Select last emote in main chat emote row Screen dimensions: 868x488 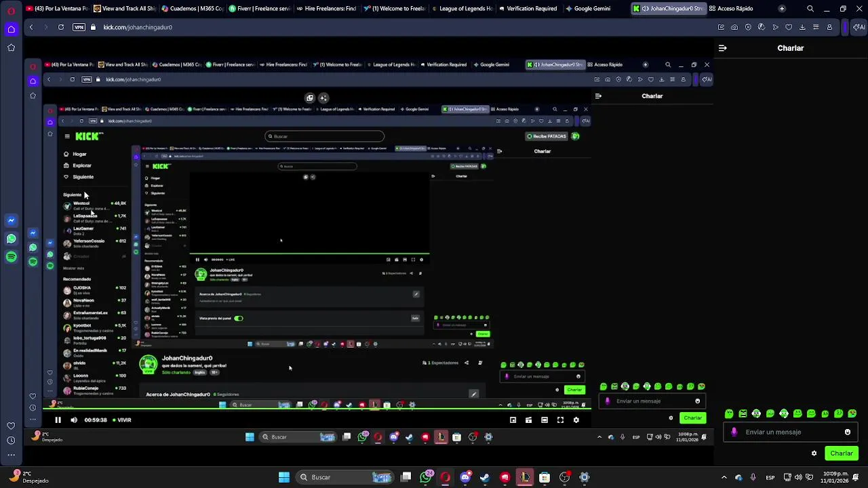[852, 413]
